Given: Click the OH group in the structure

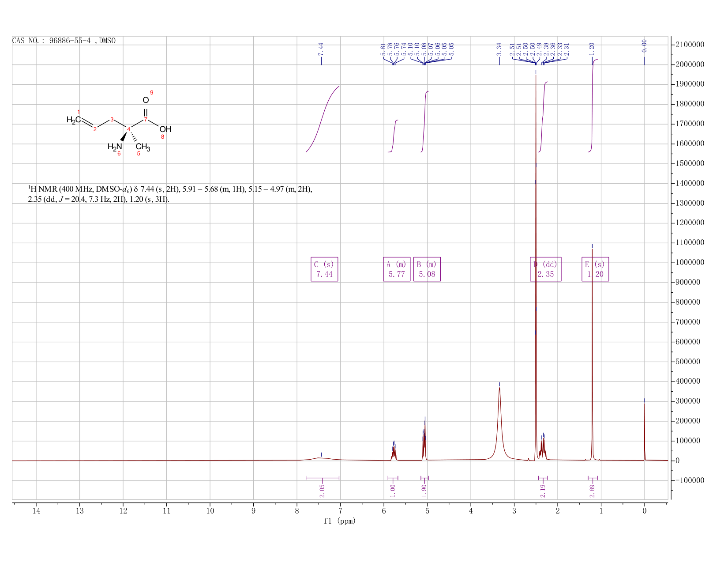Looking at the screenshot, I should [x=165, y=129].
